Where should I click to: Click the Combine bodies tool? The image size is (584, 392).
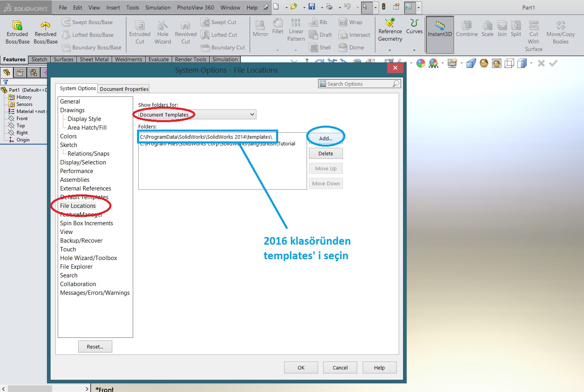tap(467, 29)
